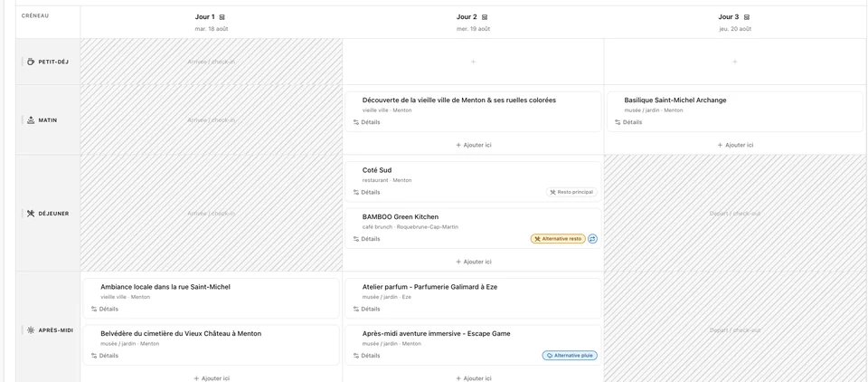Open the Basilique Saint-Michel Archange title
The width and height of the screenshot is (868, 382).
[x=675, y=100]
